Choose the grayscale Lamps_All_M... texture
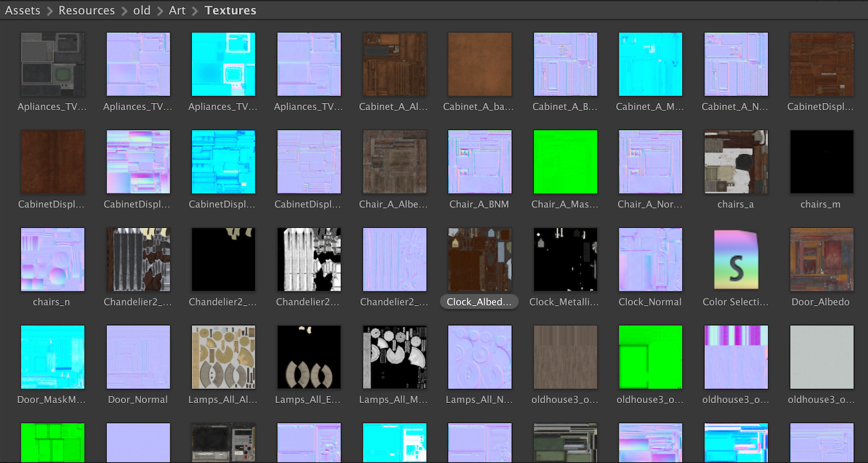The height and width of the screenshot is (463, 868). pos(395,357)
